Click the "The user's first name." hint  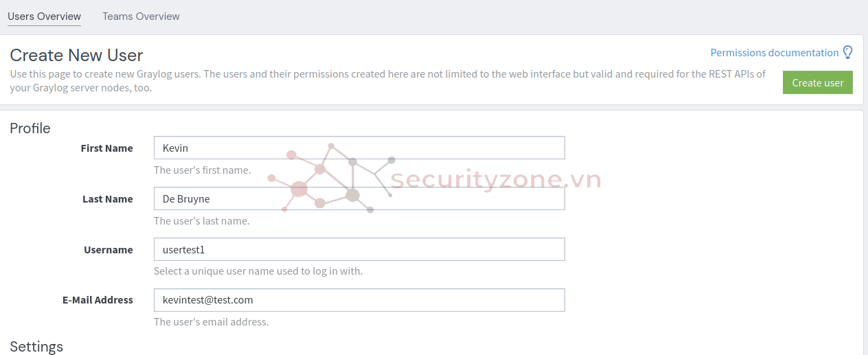tap(202, 170)
